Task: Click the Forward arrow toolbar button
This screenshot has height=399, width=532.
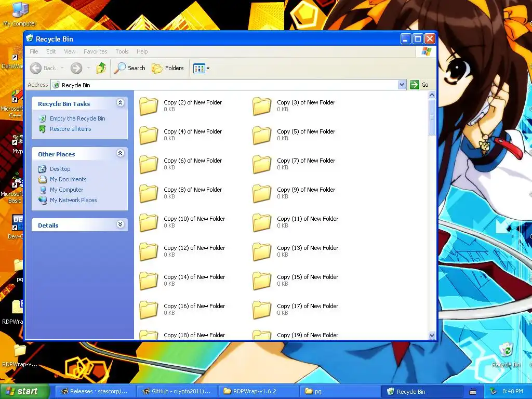Action: 76,68
